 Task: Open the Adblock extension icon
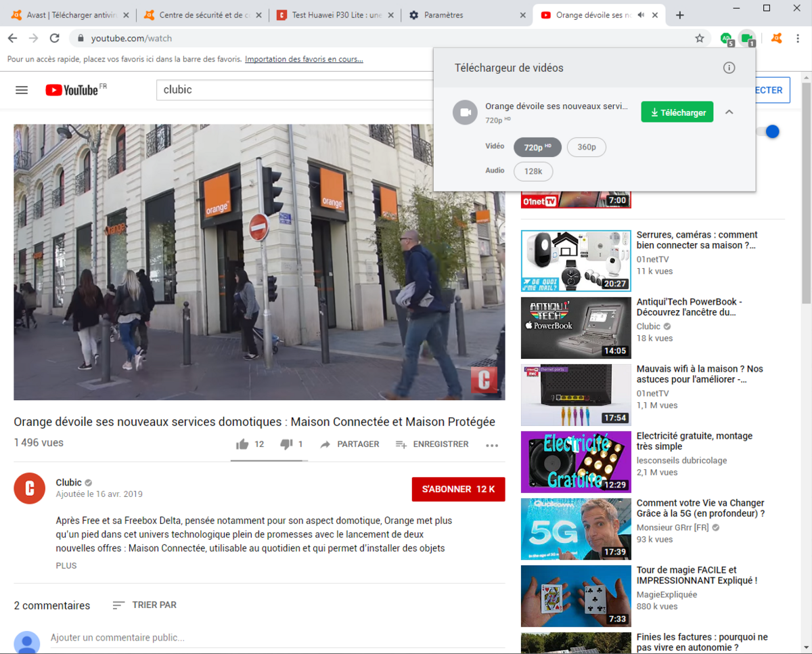727,39
